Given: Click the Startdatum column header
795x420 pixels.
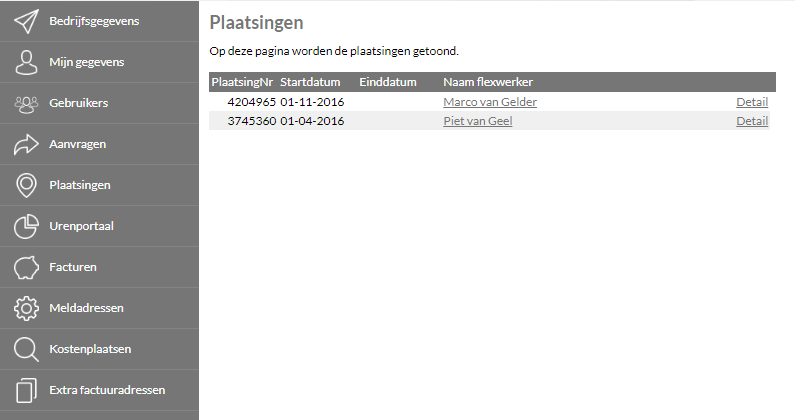Looking at the screenshot, I should pos(310,82).
